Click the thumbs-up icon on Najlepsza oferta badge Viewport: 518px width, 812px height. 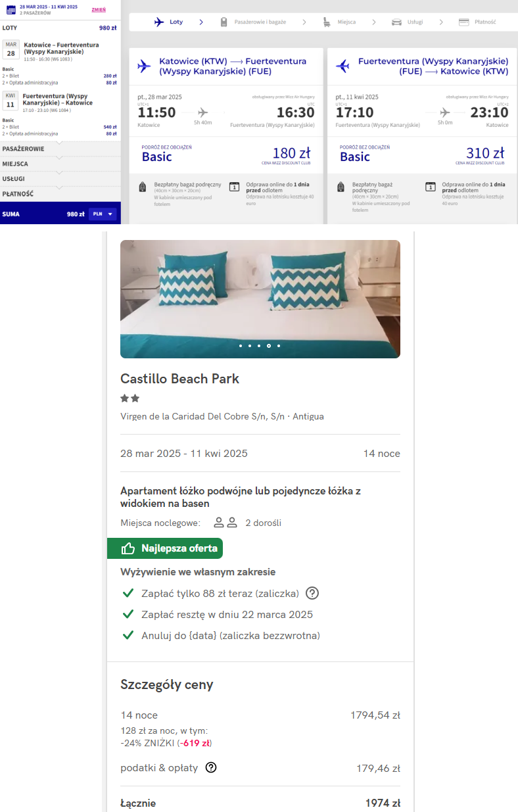[128, 548]
